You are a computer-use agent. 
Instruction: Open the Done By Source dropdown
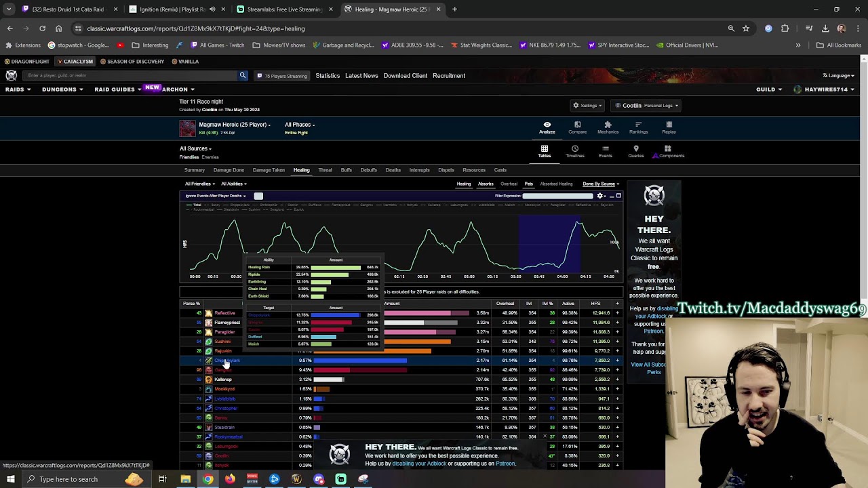tap(601, 184)
